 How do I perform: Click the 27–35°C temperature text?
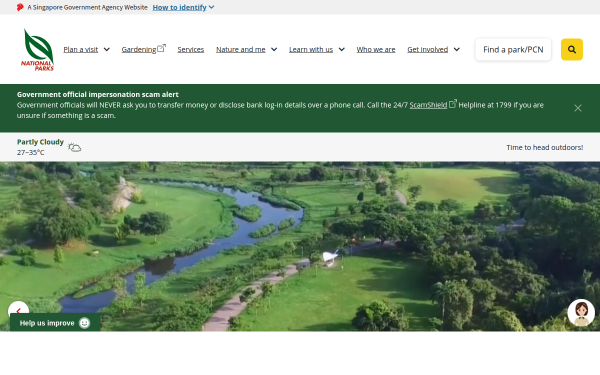click(31, 152)
